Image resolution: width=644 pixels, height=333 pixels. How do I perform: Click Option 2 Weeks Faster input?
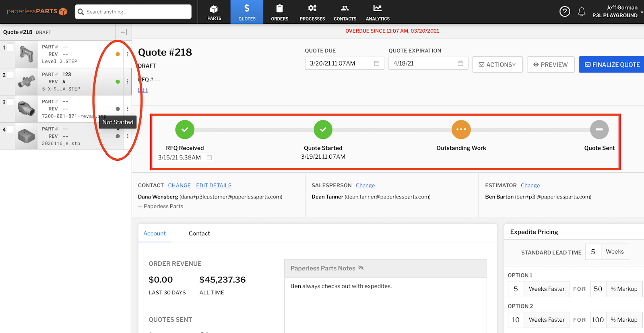pos(516,320)
